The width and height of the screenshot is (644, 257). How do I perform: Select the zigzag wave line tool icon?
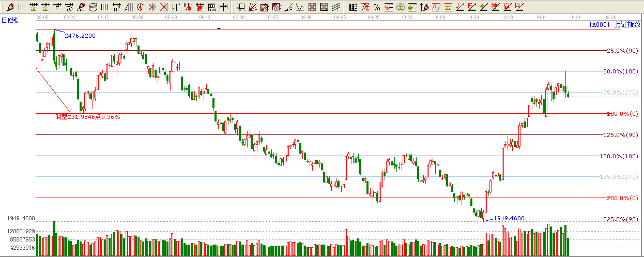point(300,7)
